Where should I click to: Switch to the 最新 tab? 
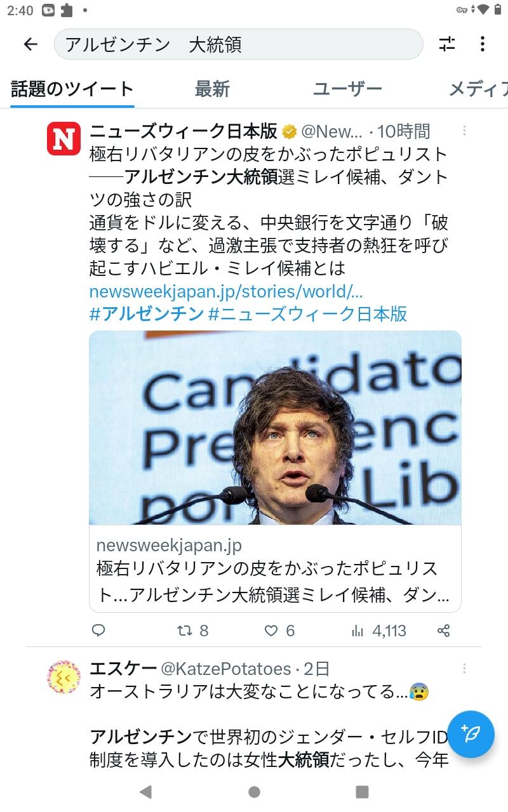[x=212, y=89]
